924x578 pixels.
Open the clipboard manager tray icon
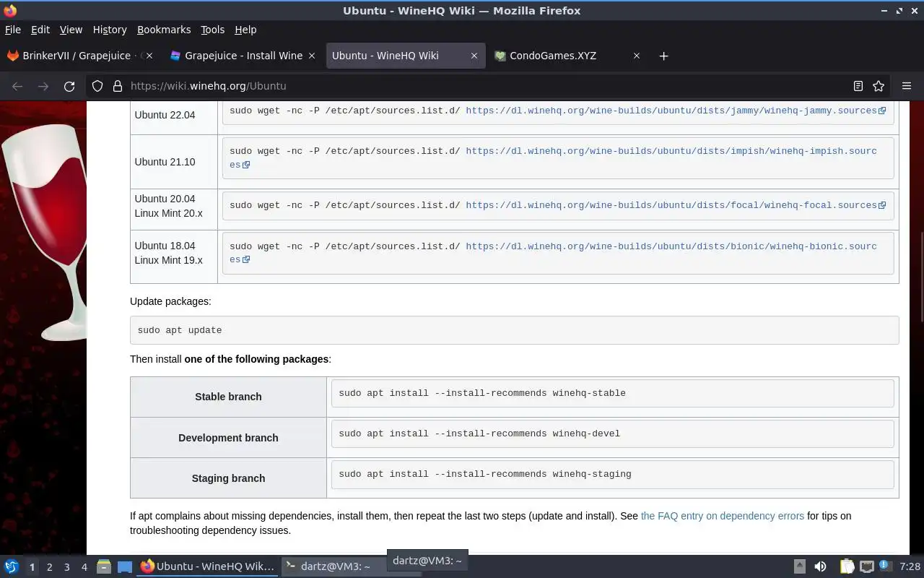click(847, 566)
